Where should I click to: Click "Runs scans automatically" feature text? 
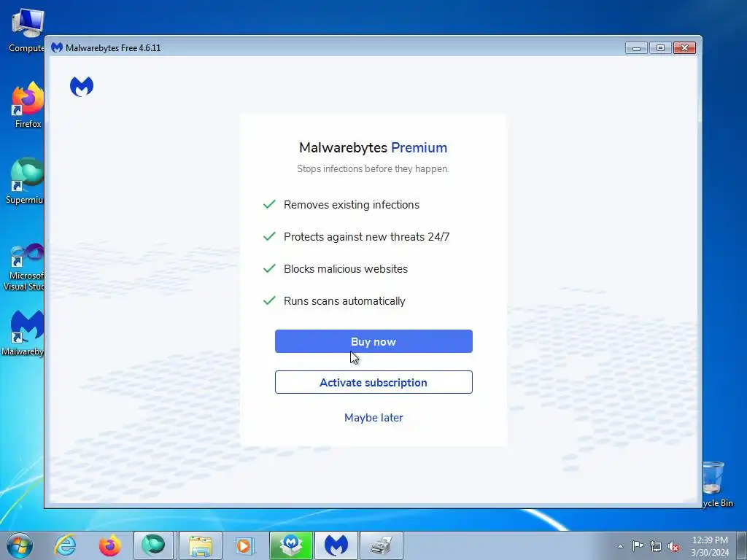tap(344, 301)
